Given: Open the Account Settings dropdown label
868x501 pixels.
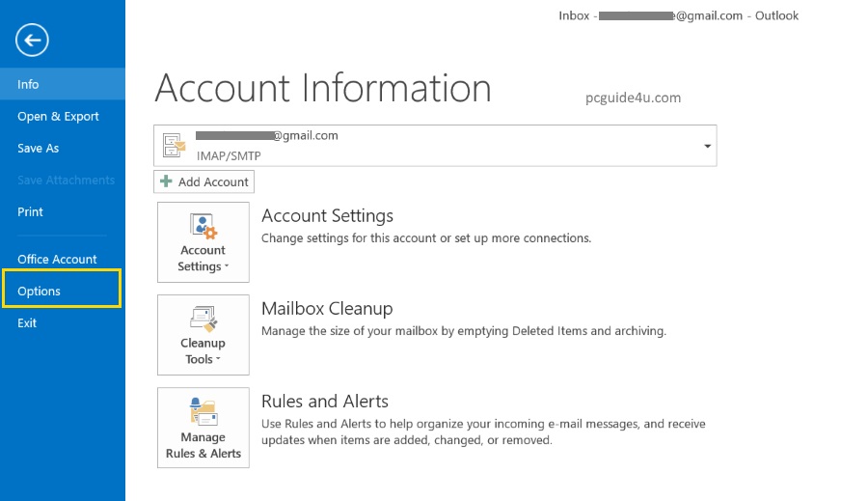Looking at the screenshot, I should point(203,259).
